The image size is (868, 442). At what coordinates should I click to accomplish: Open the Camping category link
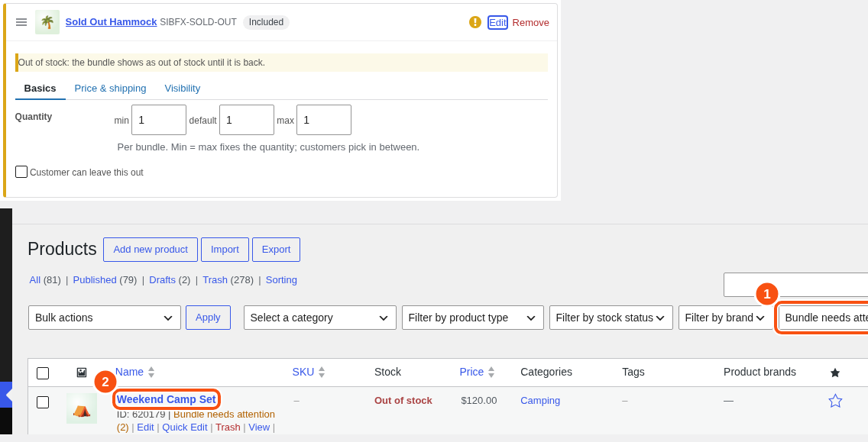[540, 401]
